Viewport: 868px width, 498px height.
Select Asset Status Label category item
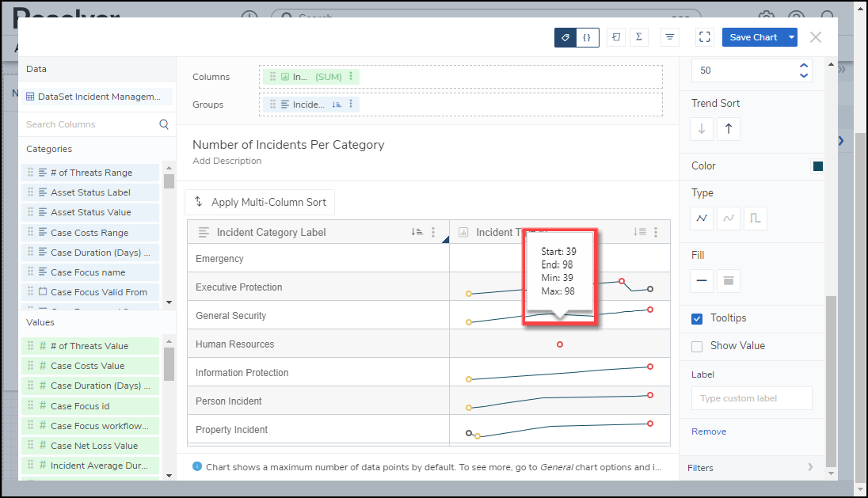[x=90, y=192]
